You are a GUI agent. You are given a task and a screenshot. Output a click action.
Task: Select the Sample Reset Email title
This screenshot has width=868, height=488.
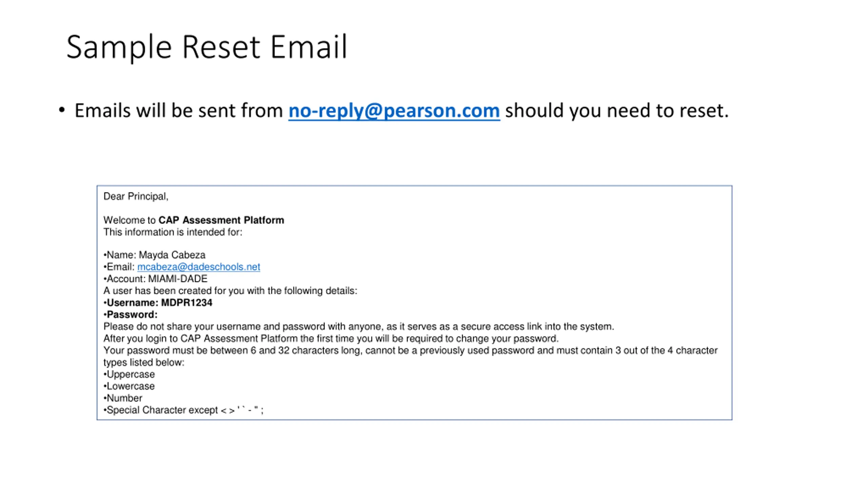207,47
